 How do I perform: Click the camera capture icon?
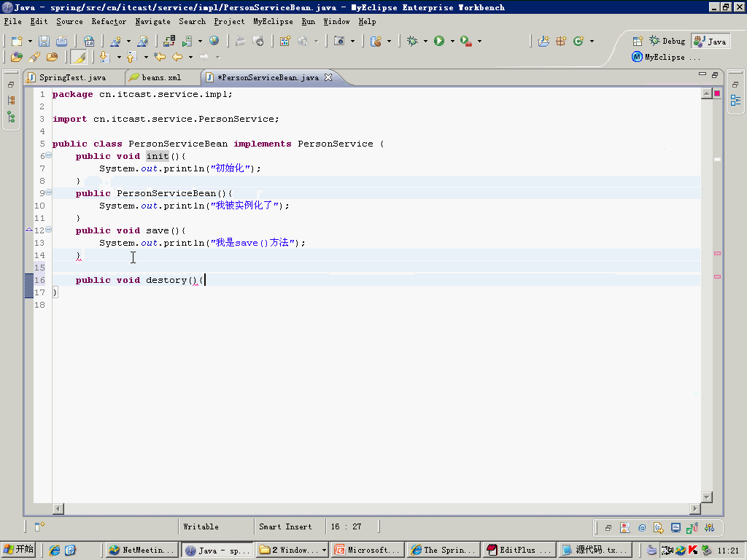[x=338, y=41]
